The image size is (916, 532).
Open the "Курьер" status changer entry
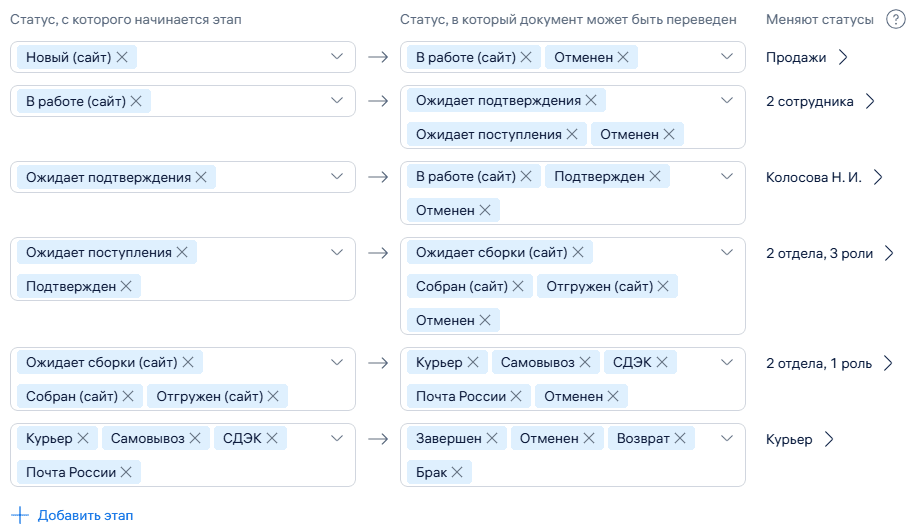pyautogui.click(x=800, y=439)
